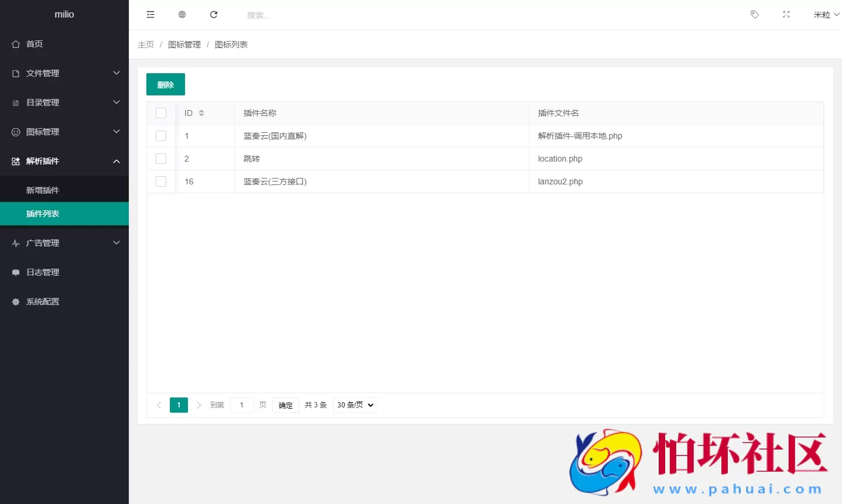Go to 首页 in the sidebar
Viewport: 842px width, 504px height.
pos(33,43)
